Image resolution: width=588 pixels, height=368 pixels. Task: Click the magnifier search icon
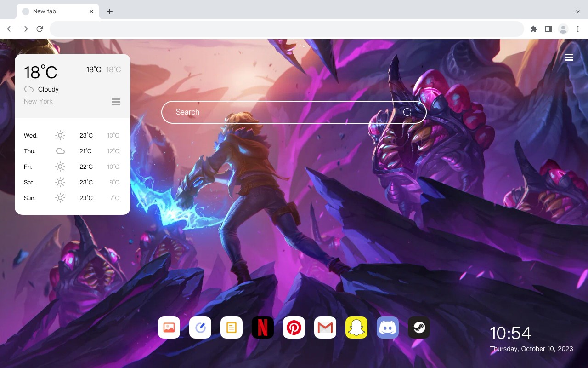[407, 112]
